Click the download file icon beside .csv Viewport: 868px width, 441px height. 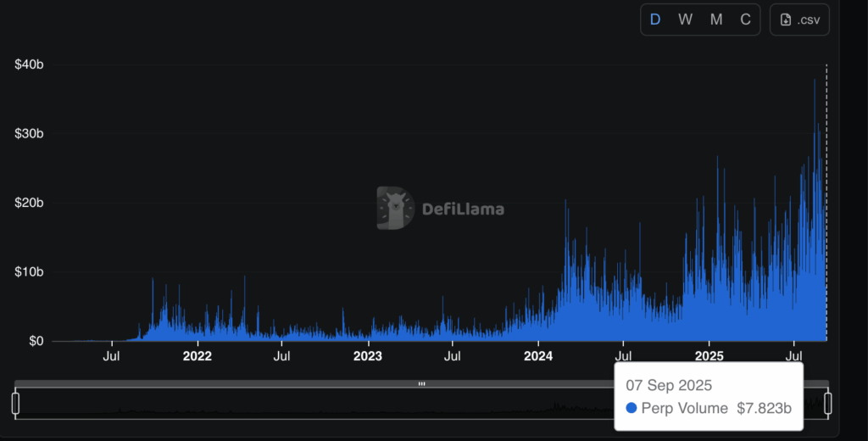(786, 20)
